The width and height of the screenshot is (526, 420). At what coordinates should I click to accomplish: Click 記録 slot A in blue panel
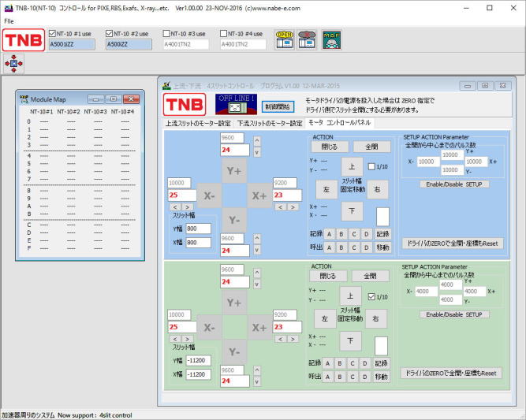click(330, 234)
